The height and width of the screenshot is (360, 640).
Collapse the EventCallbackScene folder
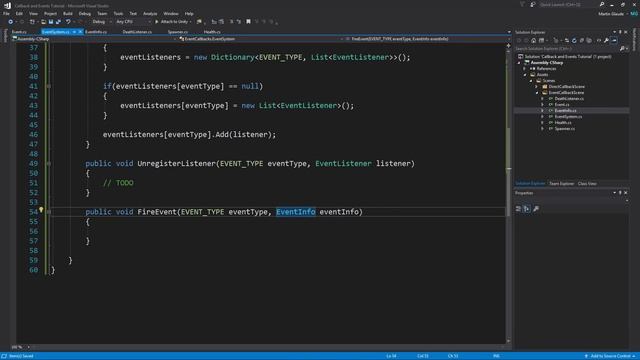point(537,93)
